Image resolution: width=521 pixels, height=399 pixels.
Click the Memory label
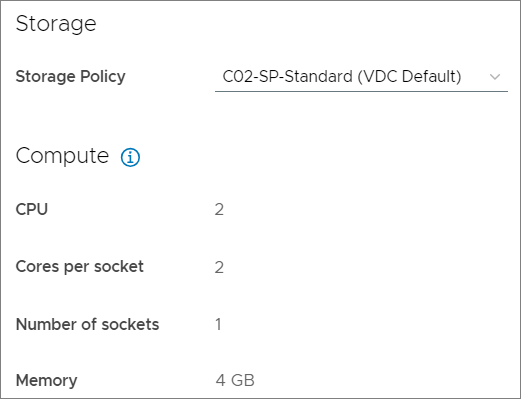pos(47,381)
